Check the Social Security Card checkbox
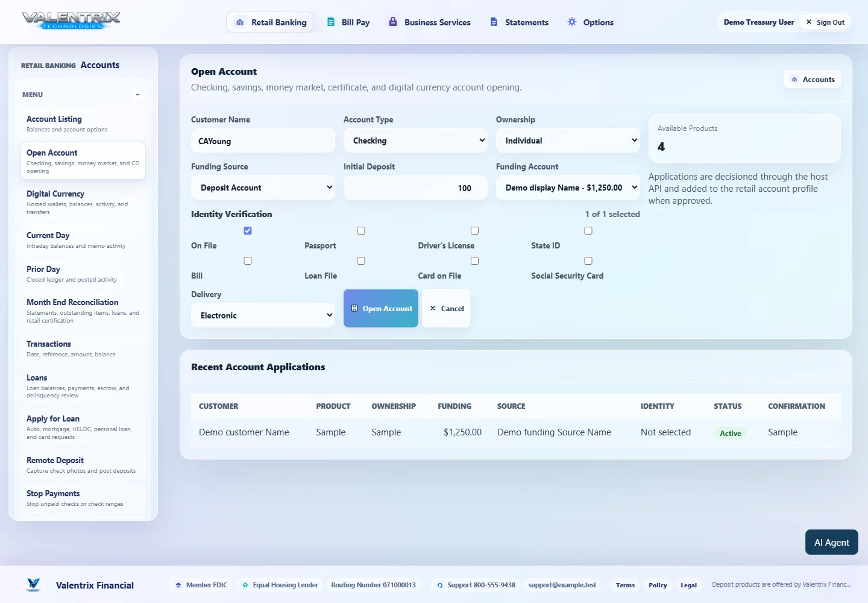The height and width of the screenshot is (603, 868). [x=588, y=260]
